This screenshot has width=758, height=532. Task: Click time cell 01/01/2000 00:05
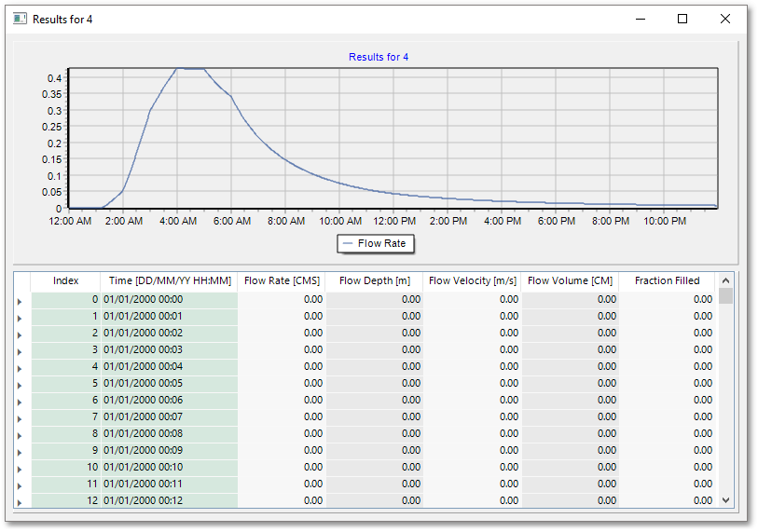[169, 383]
